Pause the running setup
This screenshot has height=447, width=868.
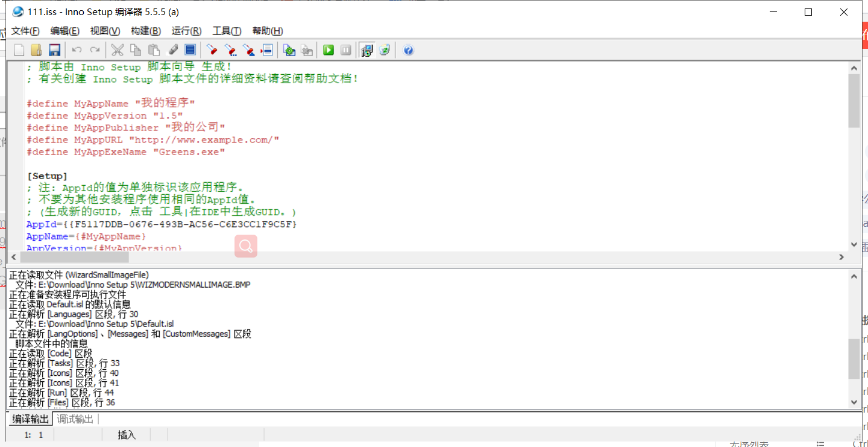pos(346,50)
